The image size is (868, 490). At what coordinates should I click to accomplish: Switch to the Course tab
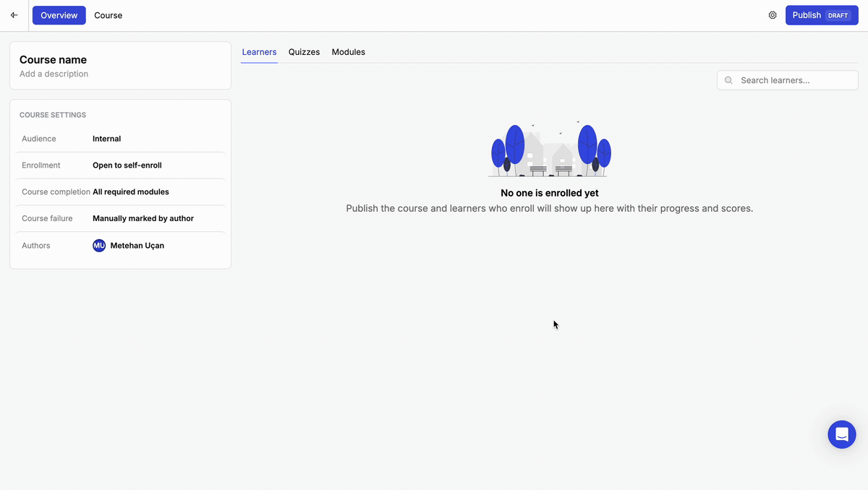pos(109,15)
